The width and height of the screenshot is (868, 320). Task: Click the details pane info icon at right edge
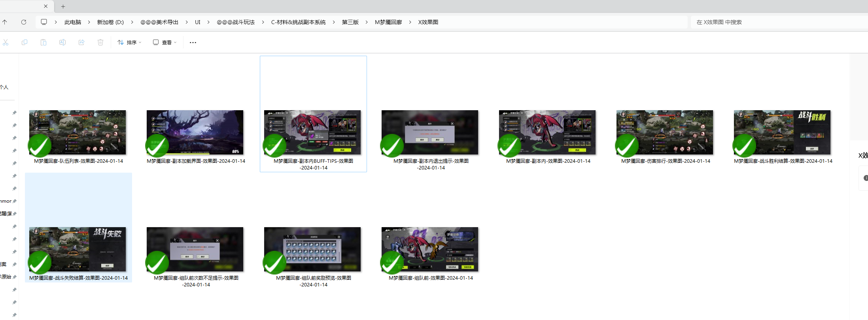(865, 178)
